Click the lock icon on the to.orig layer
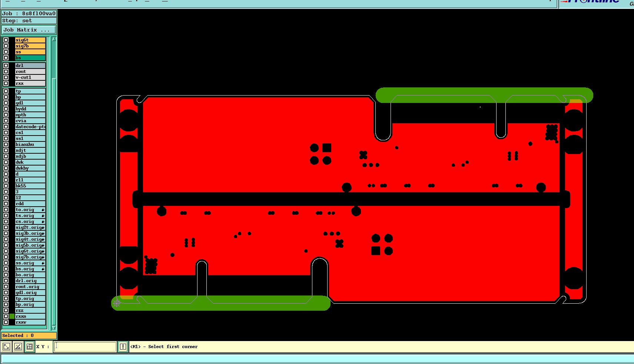Screen dimensions: 634x364 [43, 210]
